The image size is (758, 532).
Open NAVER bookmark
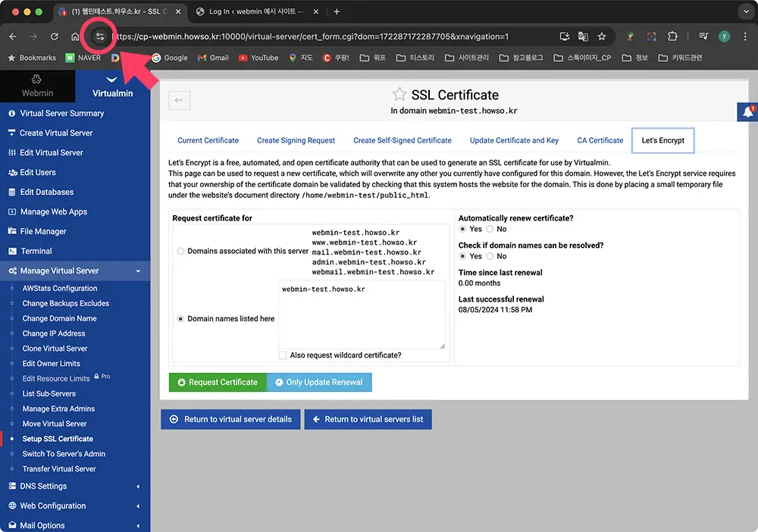83,58
